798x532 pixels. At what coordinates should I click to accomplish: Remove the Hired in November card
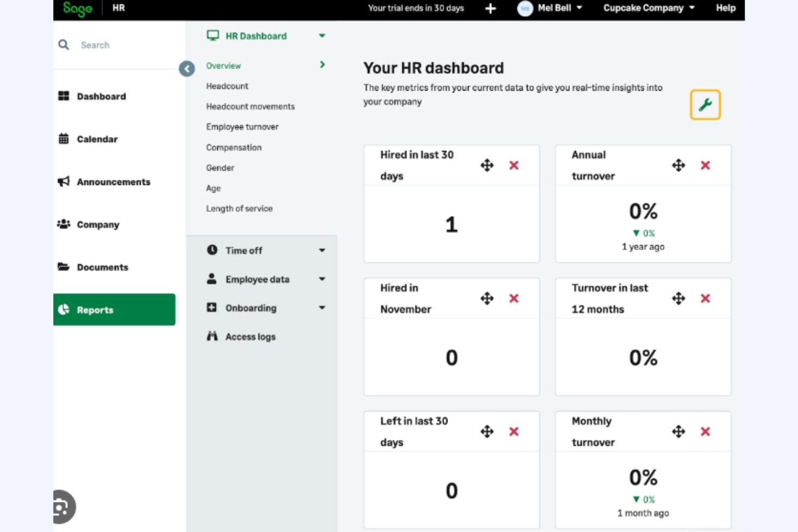[x=514, y=298]
